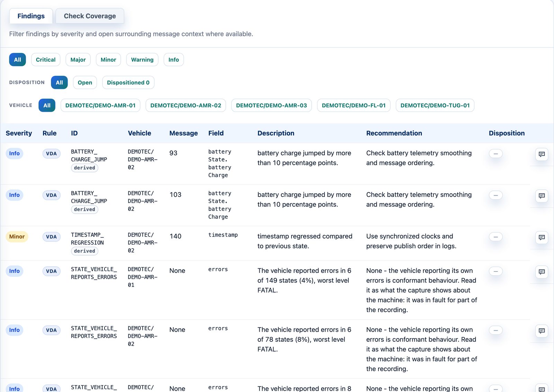Image resolution: width=554 pixels, height=392 pixels.
Task: Click the VDA rule badge for message 93
Action: (x=51, y=154)
